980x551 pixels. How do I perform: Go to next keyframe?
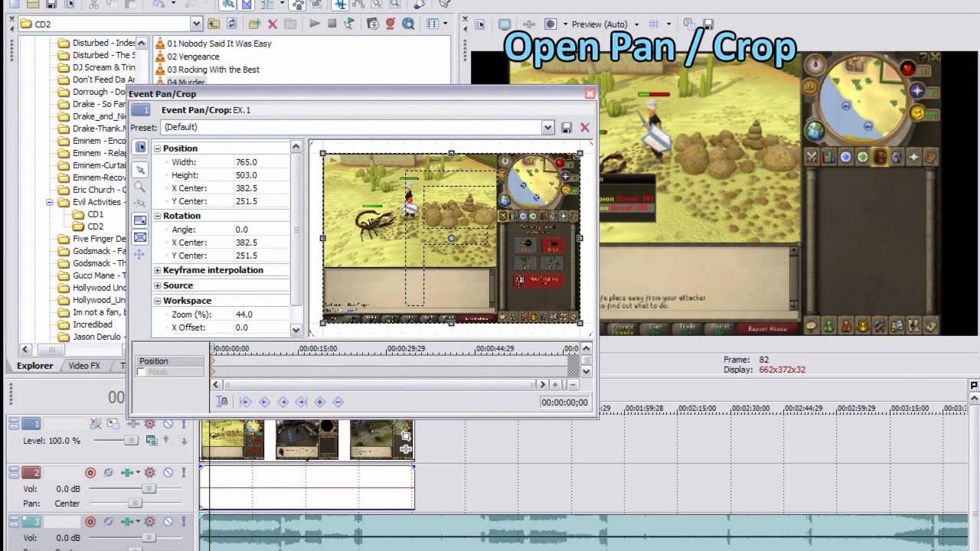283,402
